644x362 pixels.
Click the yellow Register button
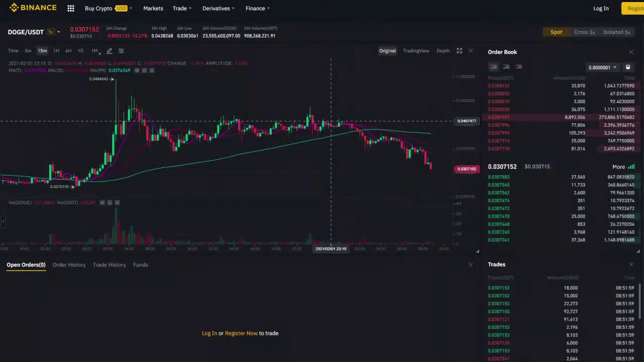(x=633, y=9)
